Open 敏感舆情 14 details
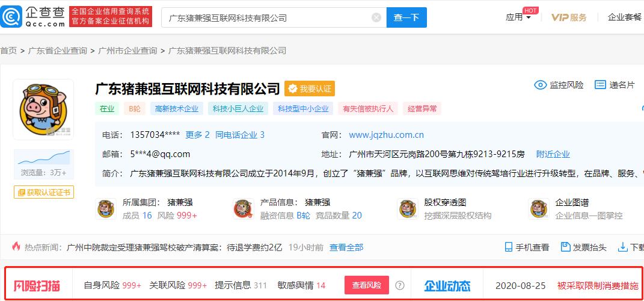The height and width of the screenshot is (301, 644). [x=301, y=285]
